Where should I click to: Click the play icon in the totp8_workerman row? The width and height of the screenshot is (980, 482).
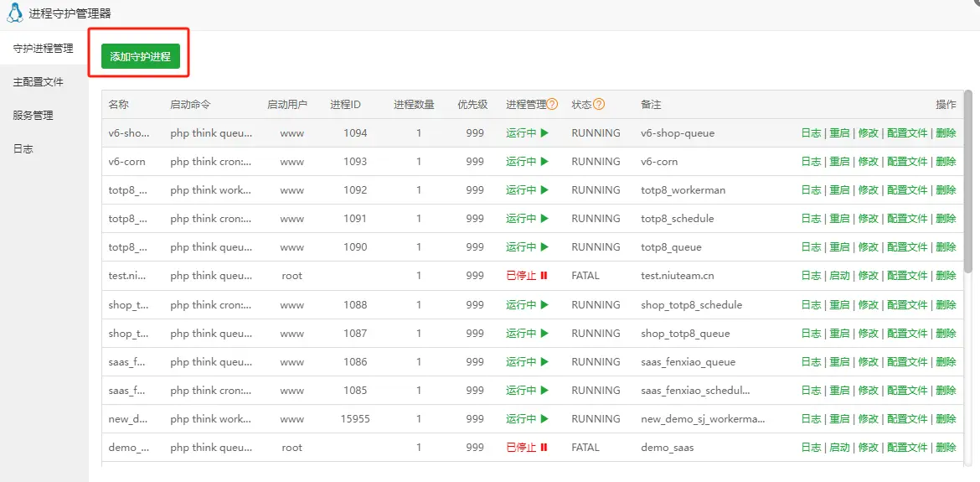point(544,190)
